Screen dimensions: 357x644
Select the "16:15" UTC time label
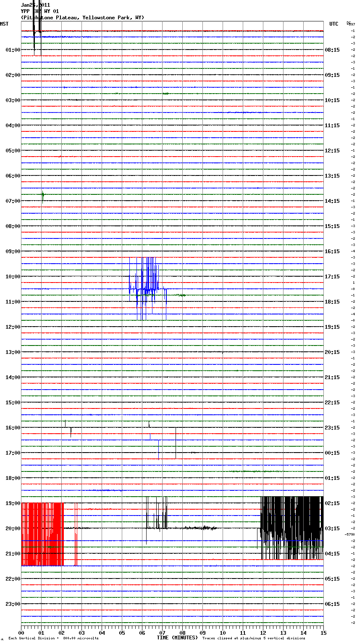pyautogui.click(x=332, y=251)
